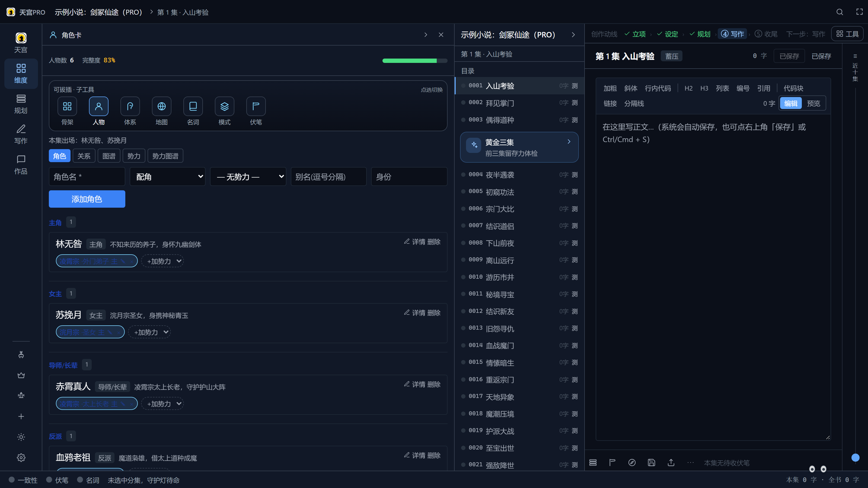The width and height of the screenshot is (868, 488).
Task: Click the crown icon in sidebar
Action: point(21,375)
